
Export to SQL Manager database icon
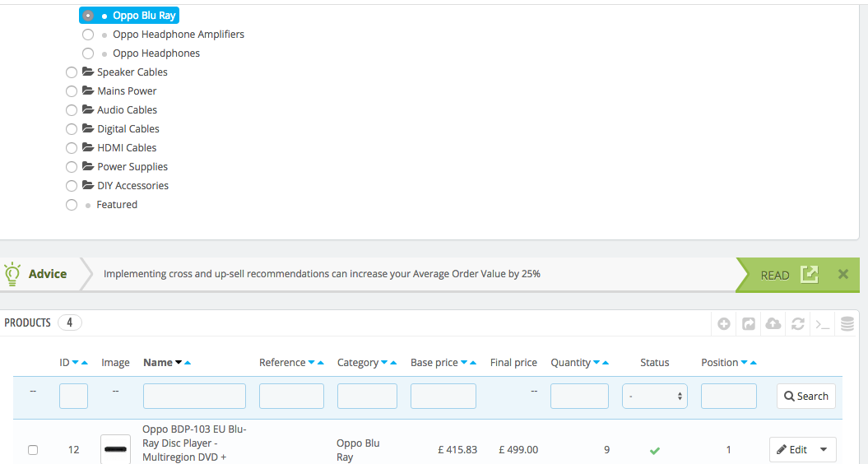(x=847, y=324)
